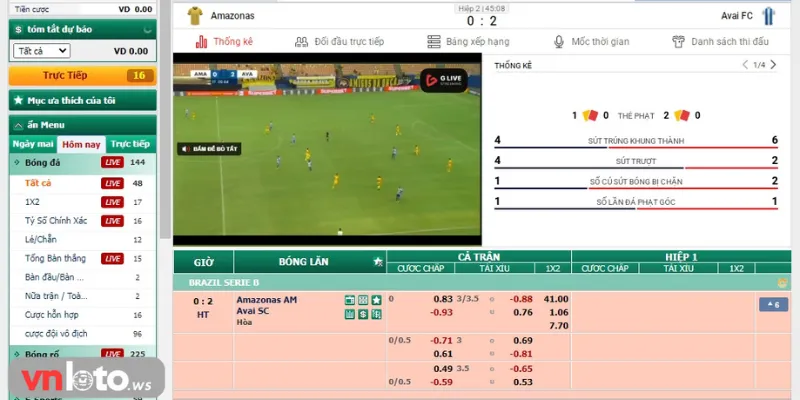Select Tỷ Số Chính Xác bet type
The width and height of the screenshot is (800, 400).
(54, 221)
